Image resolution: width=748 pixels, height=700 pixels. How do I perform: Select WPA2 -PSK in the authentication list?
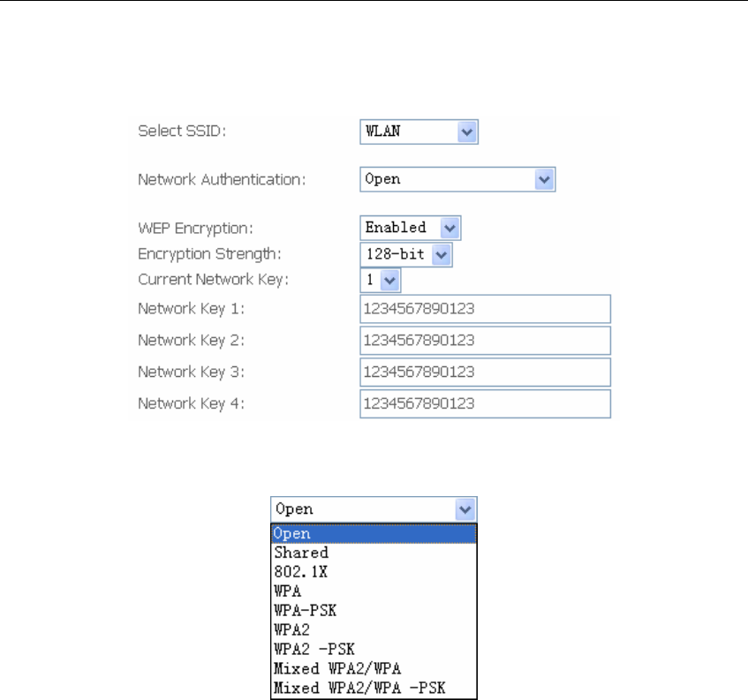tap(374, 650)
